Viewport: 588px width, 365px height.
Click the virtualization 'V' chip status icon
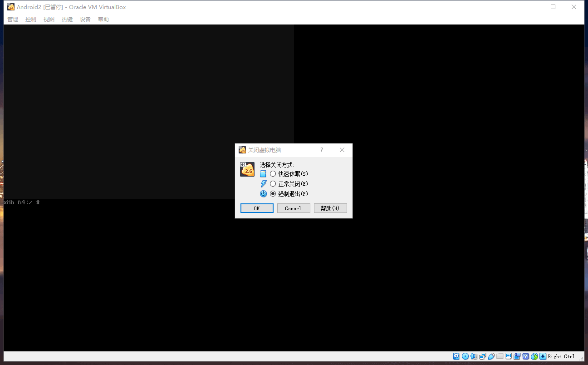point(526,356)
